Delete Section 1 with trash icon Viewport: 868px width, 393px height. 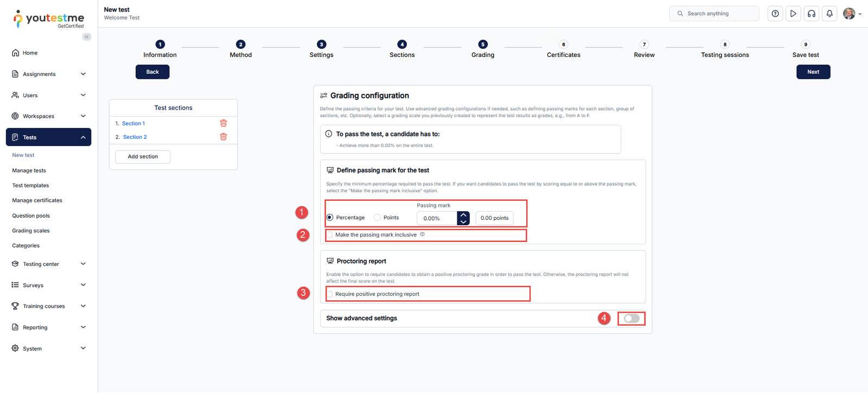click(x=224, y=123)
